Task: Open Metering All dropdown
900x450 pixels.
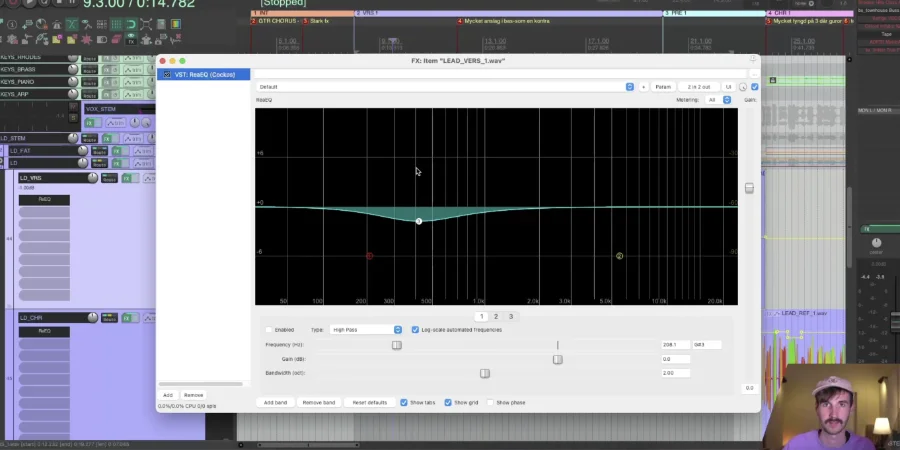Action: click(718, 100)
